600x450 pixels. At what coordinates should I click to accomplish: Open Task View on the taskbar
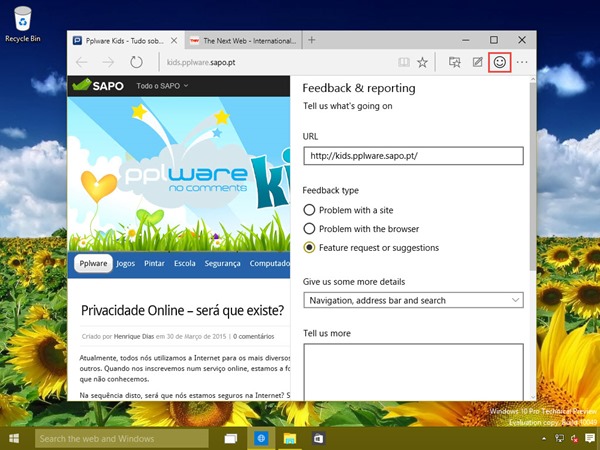point(231,439)
